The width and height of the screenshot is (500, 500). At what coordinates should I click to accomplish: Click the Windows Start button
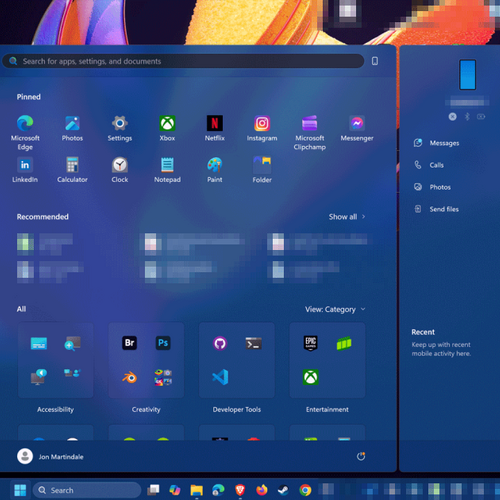click(x=20, y=490)
